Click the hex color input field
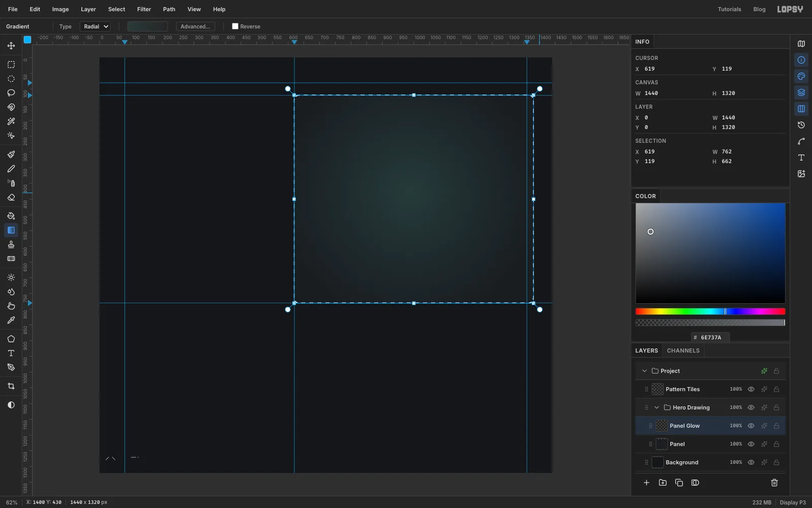The width and height of the screenshot is (812, 508). click(710, 337)
